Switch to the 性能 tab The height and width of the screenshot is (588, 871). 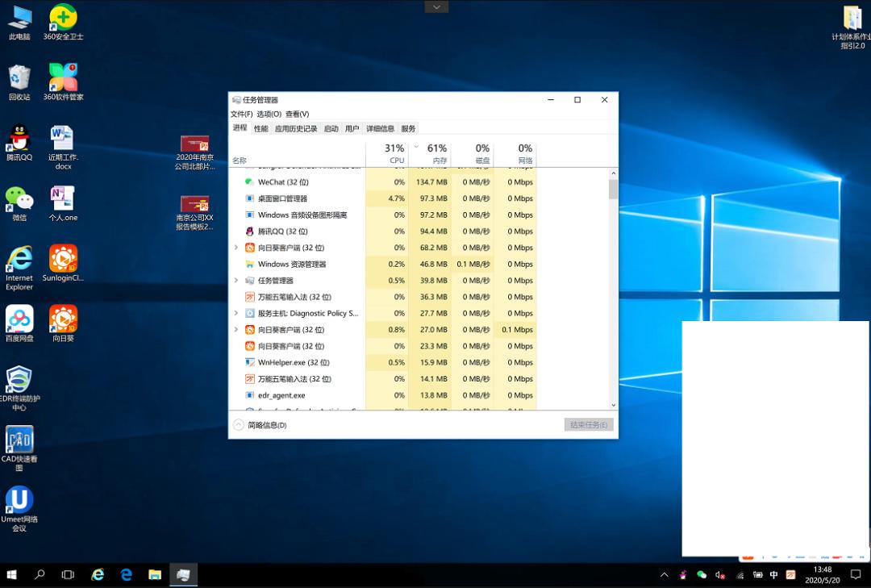pos(260,127)
